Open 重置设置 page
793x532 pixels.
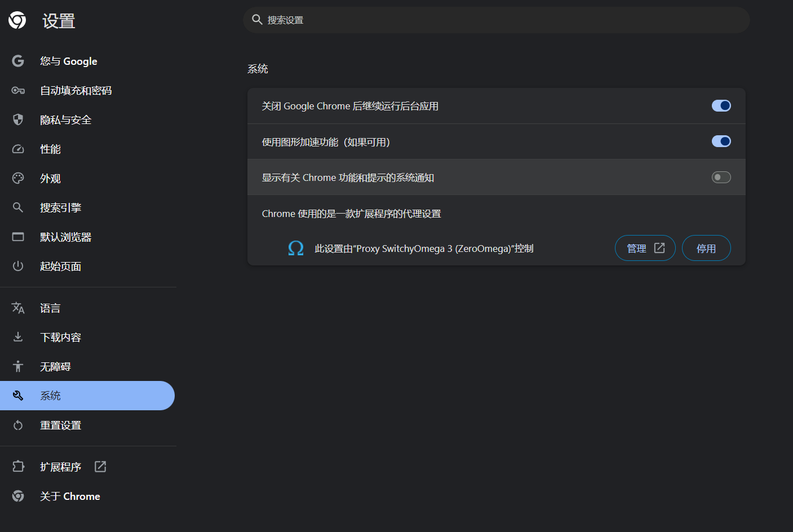point(87,425)
